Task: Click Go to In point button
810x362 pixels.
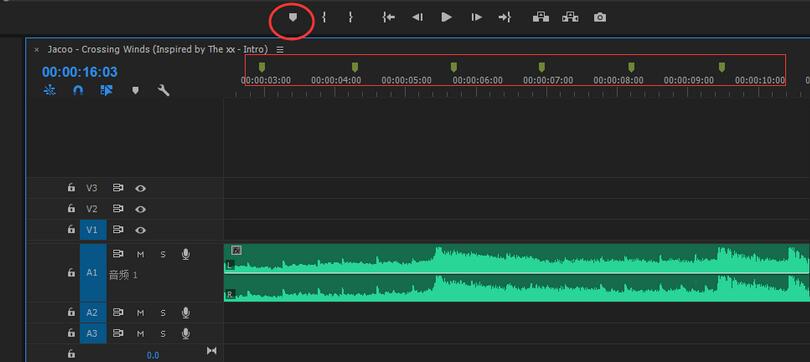Action: (x=388, y=17)
